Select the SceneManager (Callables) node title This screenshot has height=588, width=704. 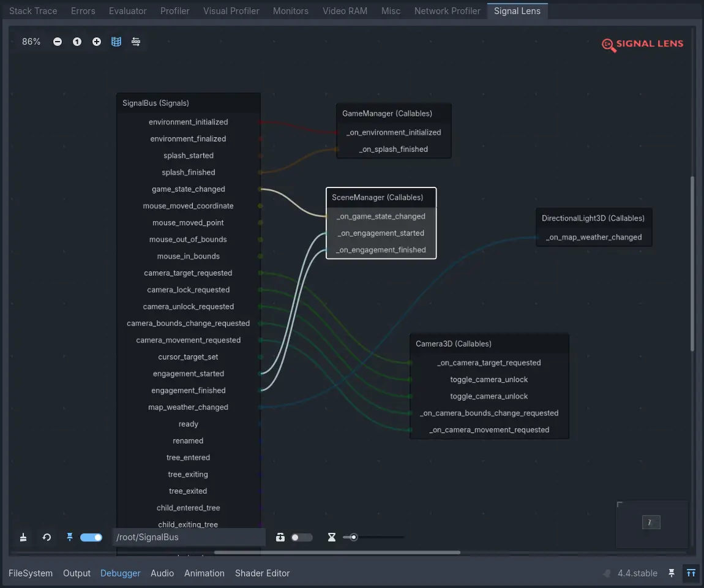[x=377, y=198]
